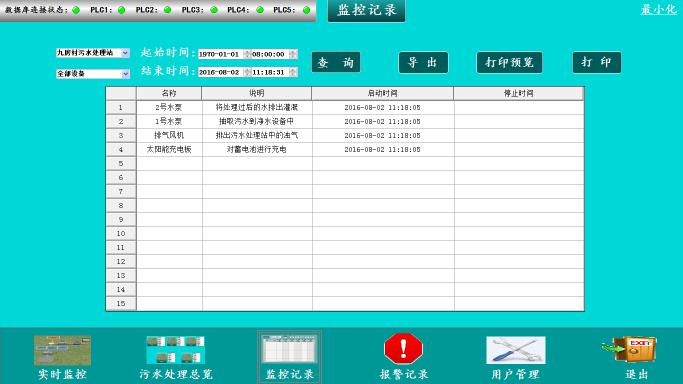The image size is (683, 384).
Task: Click the 查询 query button
Action: (336, 62)
